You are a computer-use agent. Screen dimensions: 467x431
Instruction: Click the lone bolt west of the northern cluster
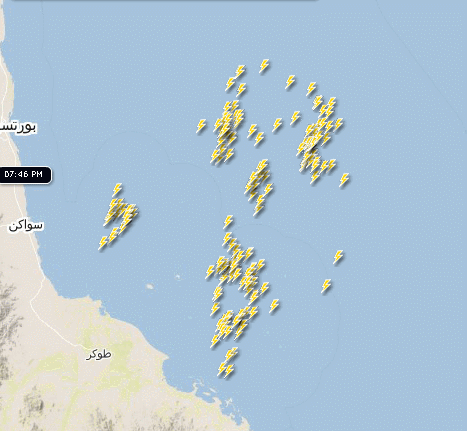pyautogui.click(x=201, y=126)
